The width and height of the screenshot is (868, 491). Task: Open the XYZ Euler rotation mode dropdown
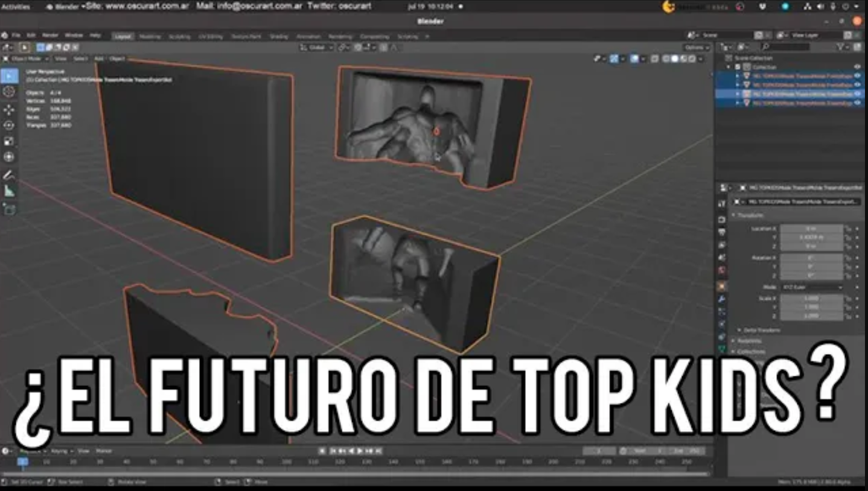tap(812, 287)
